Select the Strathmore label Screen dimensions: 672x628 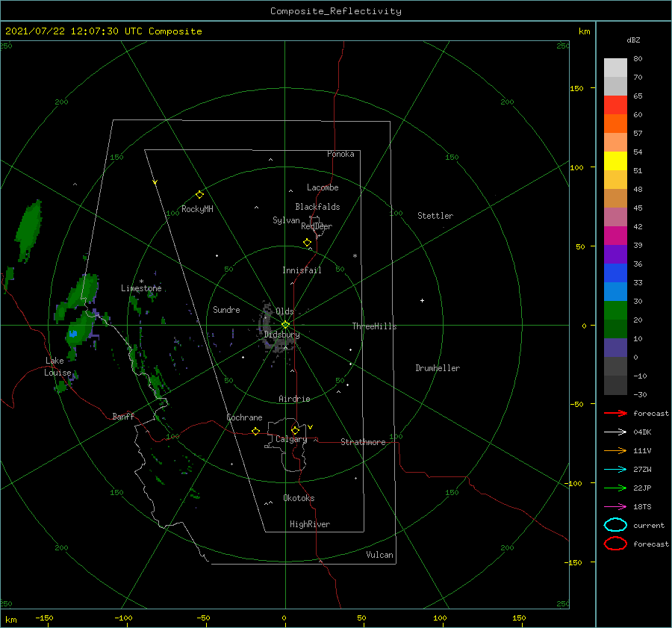(363, 442)
